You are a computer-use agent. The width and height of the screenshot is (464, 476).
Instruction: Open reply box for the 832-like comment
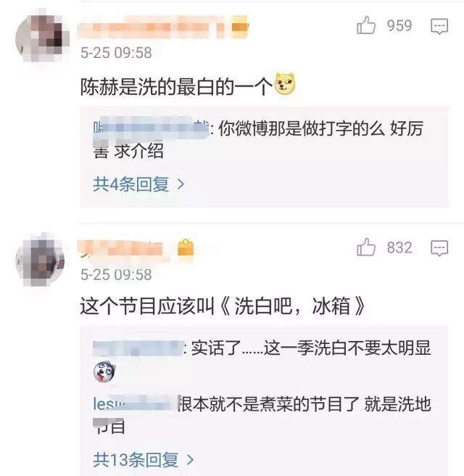point(439,248)
